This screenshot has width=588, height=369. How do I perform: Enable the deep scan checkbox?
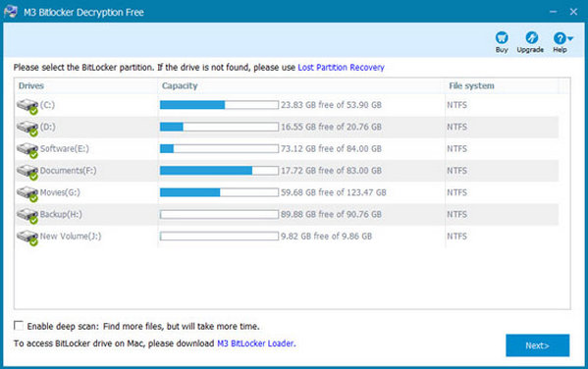(18, 325)
